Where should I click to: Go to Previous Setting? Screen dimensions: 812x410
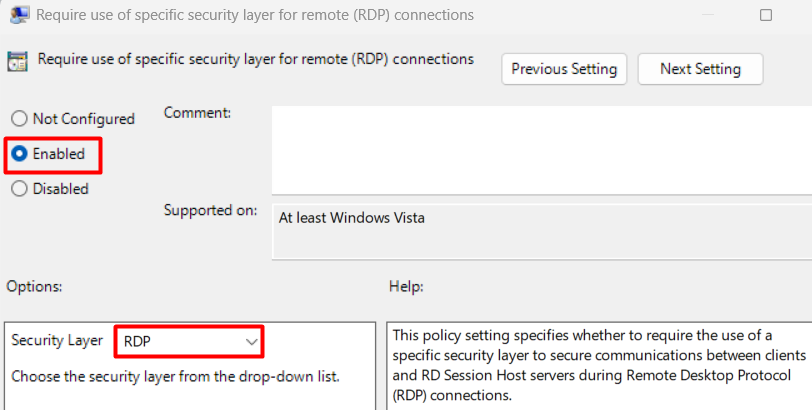pos(564,69)
